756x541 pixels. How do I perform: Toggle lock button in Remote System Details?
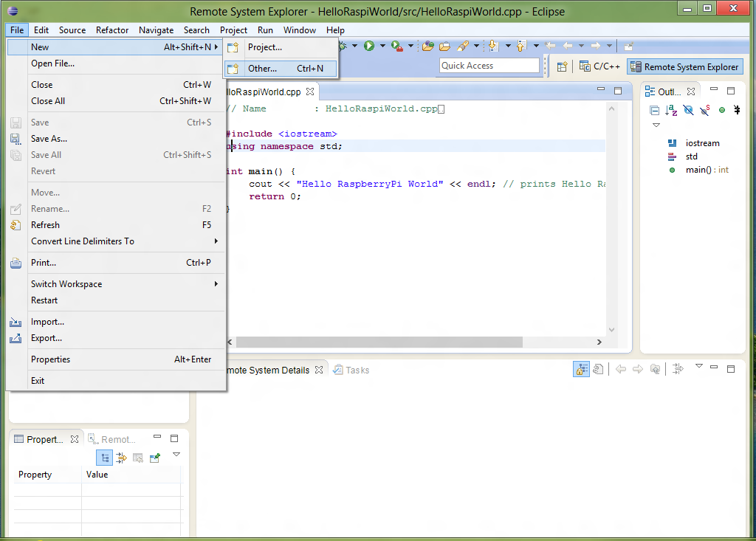582,369
